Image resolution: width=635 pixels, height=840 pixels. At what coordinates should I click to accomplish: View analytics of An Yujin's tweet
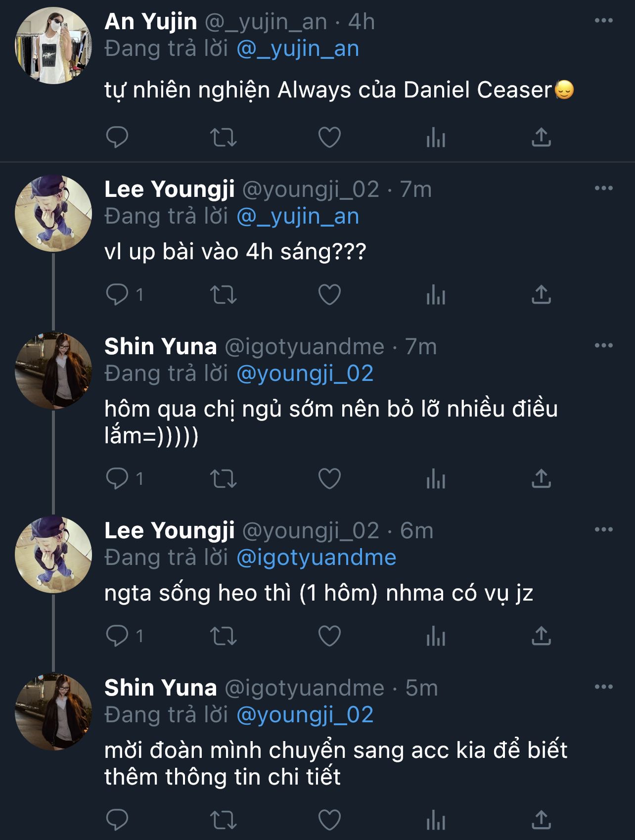pos(436,138)
